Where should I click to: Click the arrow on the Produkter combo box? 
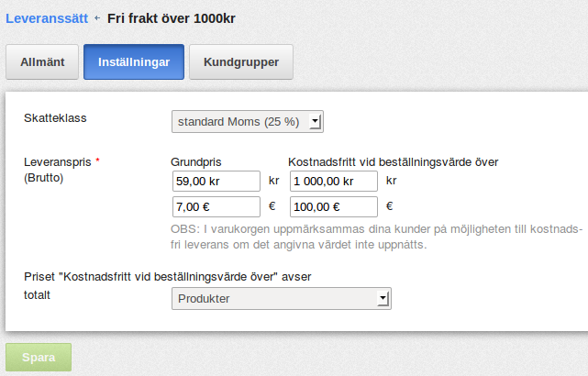pos(383,299)
